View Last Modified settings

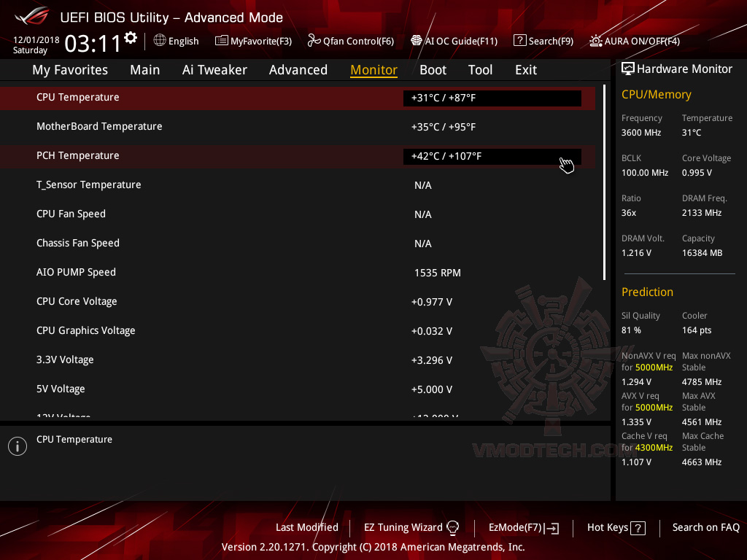306,527
